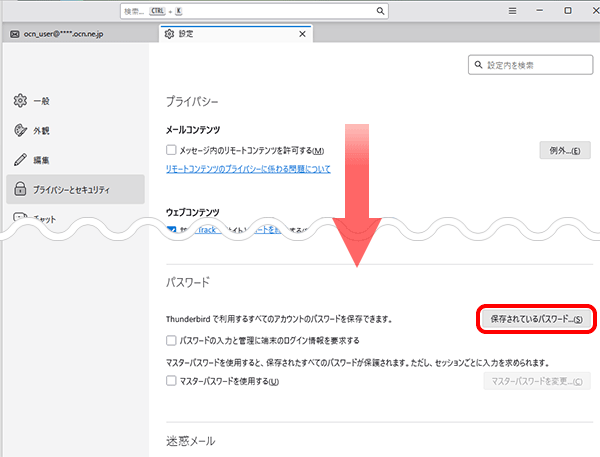Click the lock icon for プライバシーとセキュリティ
This screenshot has height=457, width=600.
click(20, 189)
